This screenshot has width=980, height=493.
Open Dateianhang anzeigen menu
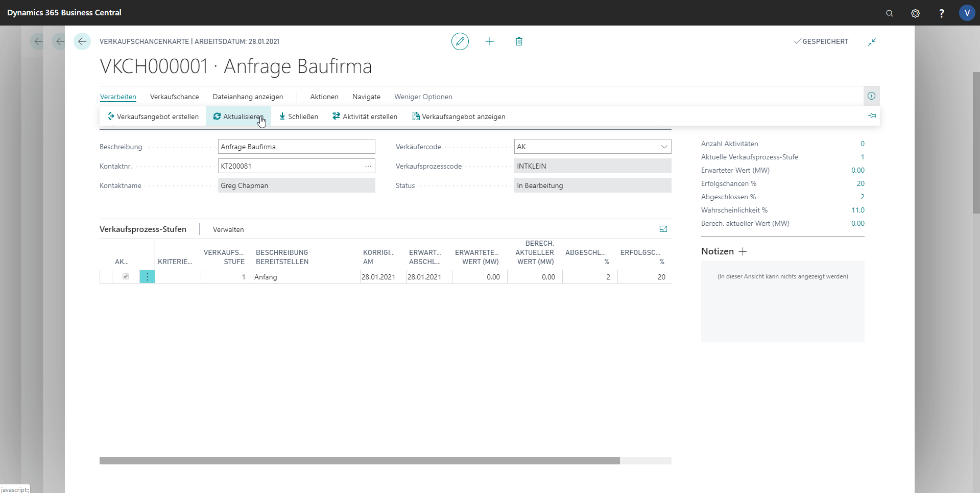pyautogui.click(x=248, y=97)
